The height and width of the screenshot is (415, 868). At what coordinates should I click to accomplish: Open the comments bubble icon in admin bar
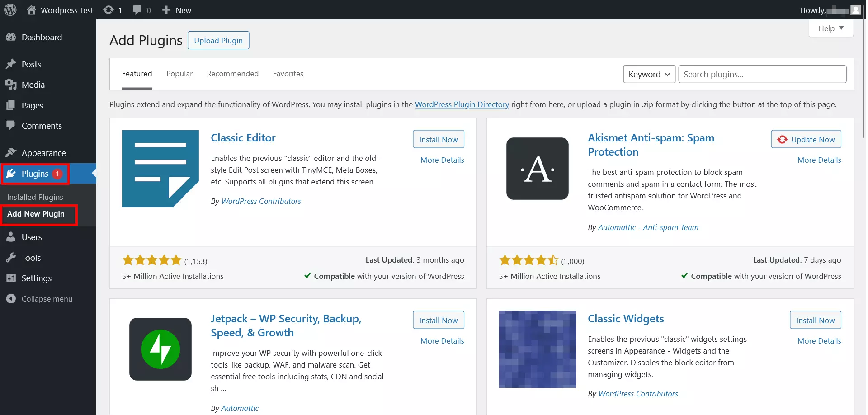coord(137,10)
